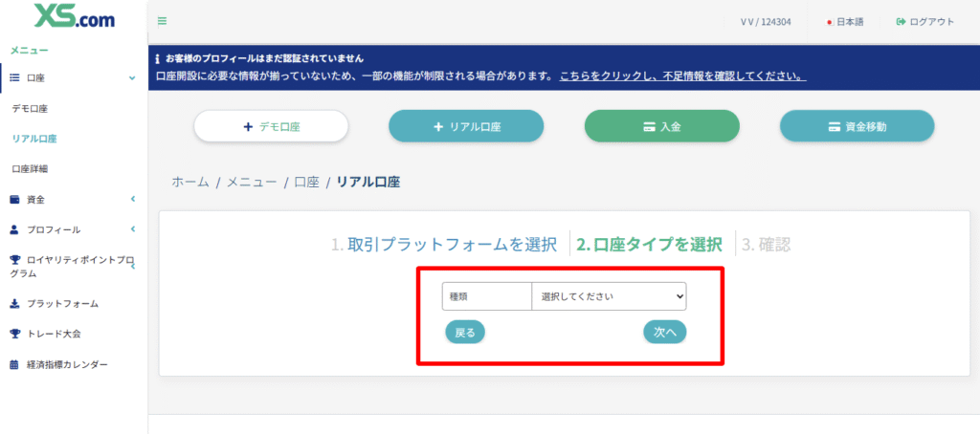980x434 pixels.
Task: Click the 次へ button
Action: [x=665, y=333]
